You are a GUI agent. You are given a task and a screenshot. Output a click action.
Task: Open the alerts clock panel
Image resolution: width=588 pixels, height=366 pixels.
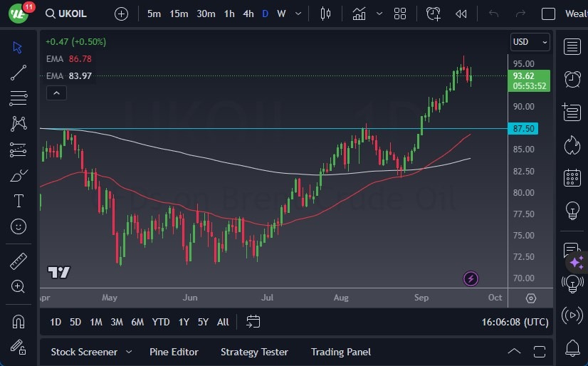point(571,78)
